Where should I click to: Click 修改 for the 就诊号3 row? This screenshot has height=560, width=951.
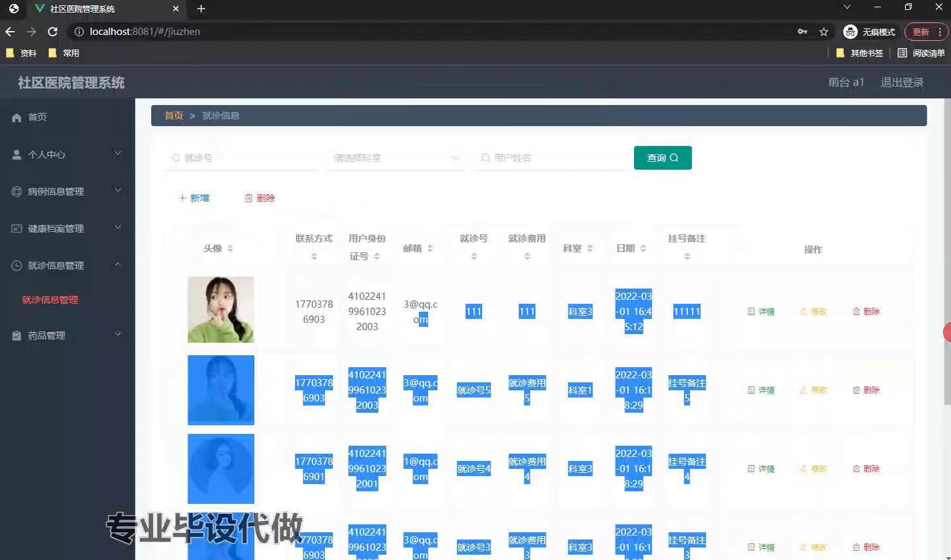click(814, 547)
